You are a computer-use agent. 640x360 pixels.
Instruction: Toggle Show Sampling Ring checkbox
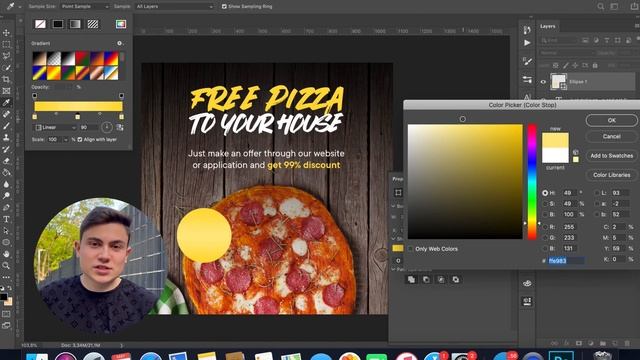pyautogui.click(x=224, y=7)
